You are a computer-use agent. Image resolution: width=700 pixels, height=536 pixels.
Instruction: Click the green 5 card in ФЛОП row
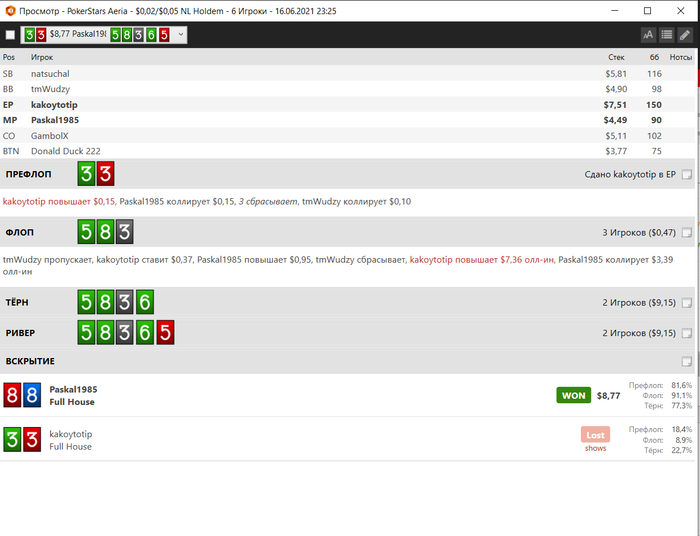coord(86,232)
